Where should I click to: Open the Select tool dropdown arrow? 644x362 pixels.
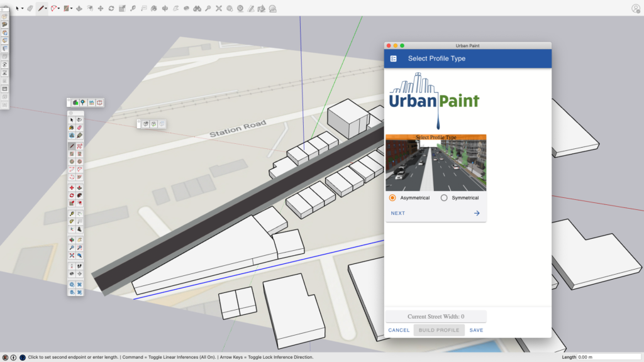click(x=23, y=9)
